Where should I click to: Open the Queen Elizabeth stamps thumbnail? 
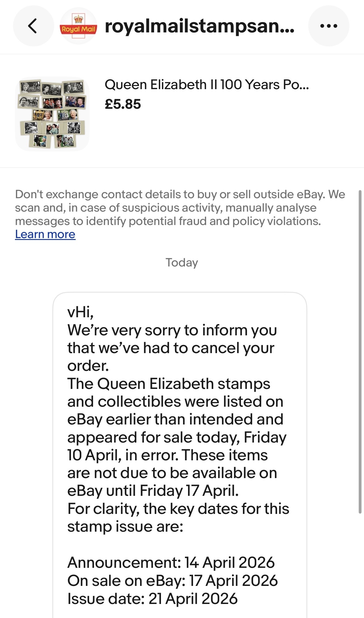click(x=52, y=114)
